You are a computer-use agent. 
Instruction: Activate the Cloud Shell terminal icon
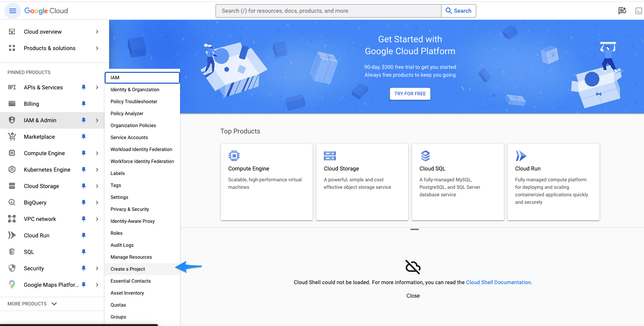(639, 11)
